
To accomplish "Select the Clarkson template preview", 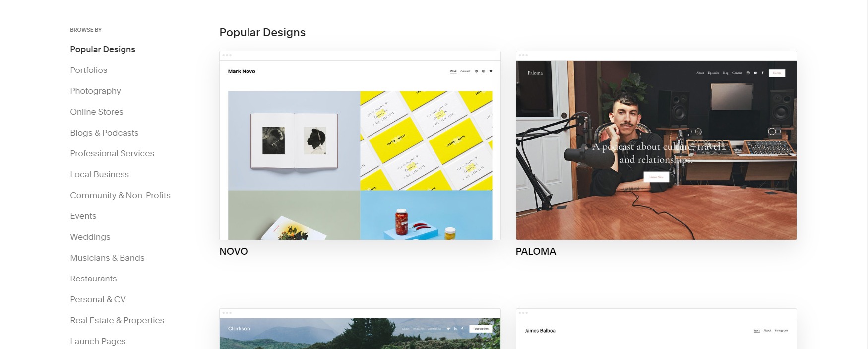I will coord(360,329).
